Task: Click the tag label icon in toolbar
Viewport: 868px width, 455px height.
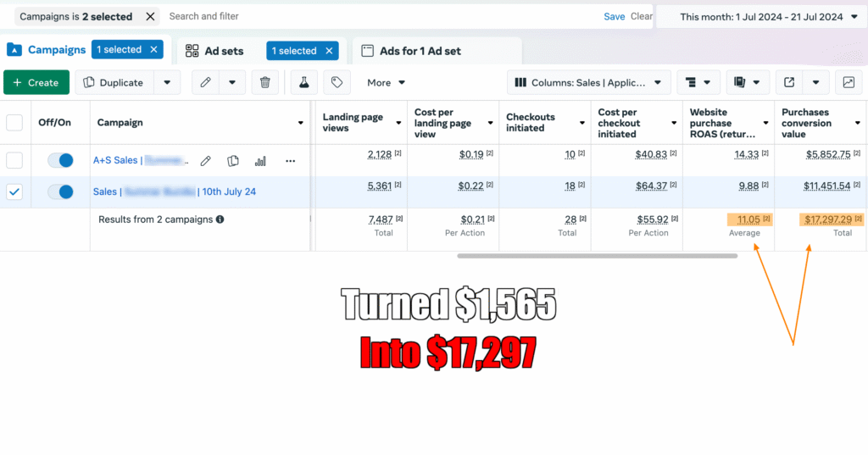Action: click(337, 82)
